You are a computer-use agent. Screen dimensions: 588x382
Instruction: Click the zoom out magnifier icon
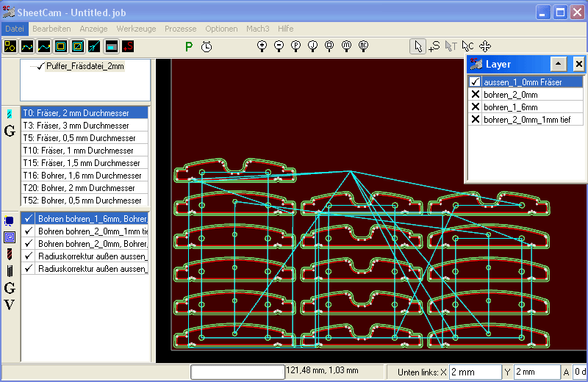[279, 46]
